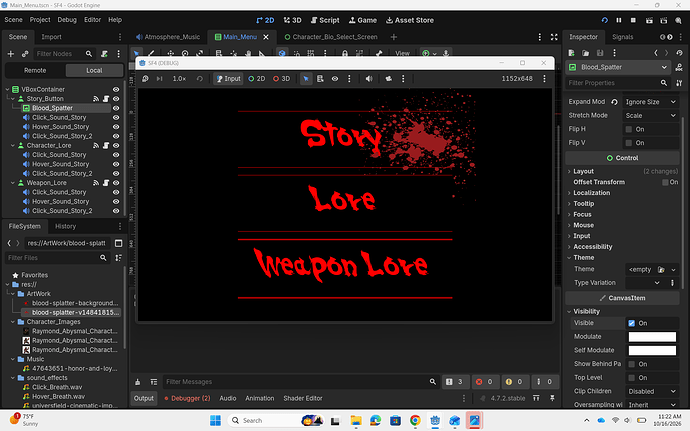
Task: Pause the running project
Action: point(619,20)
